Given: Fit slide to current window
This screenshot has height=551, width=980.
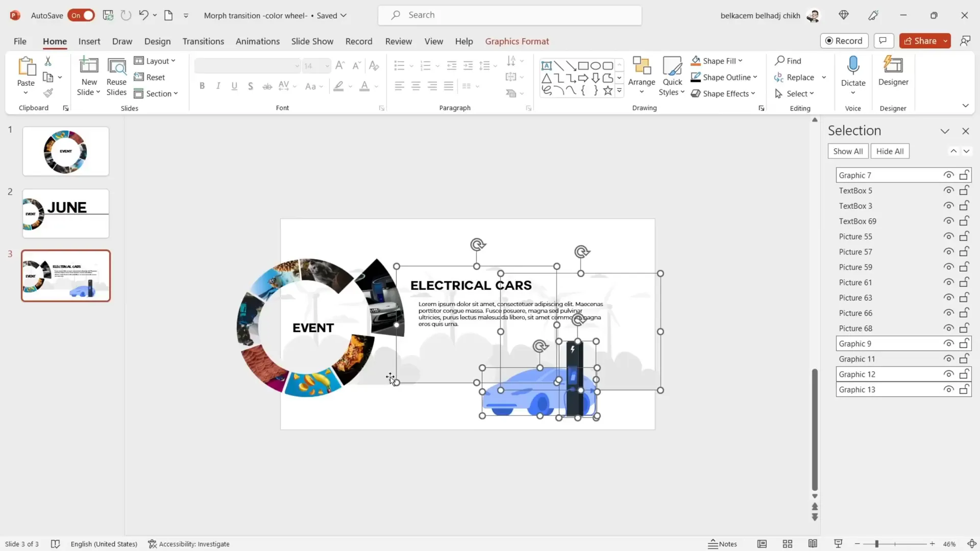Looking at the screenshot, I should pos(972,544).
